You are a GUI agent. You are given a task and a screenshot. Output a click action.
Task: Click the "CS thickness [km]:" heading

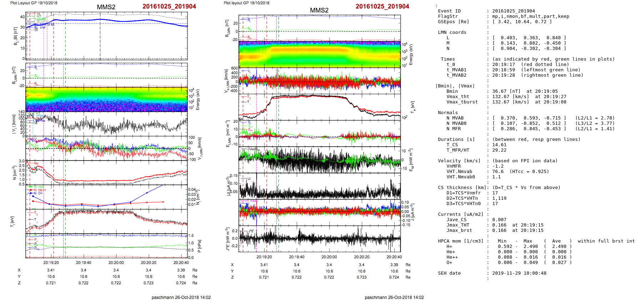pos(464,188)
